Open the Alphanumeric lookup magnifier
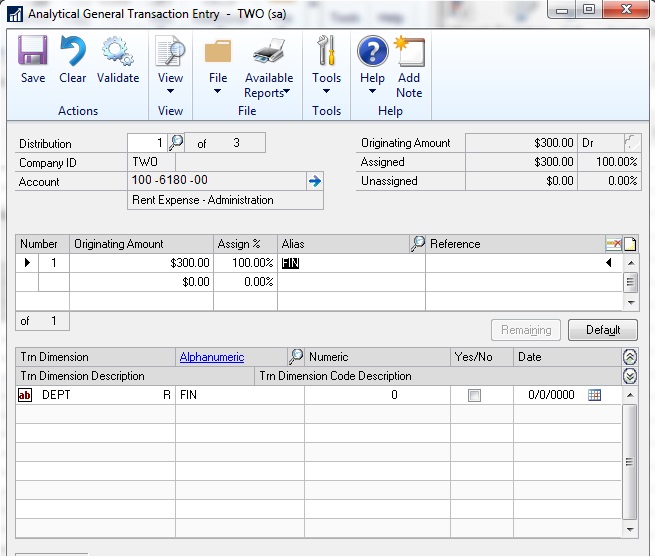Image resolution: width=655 pixels, height=556 pixels. click(296, 356)
